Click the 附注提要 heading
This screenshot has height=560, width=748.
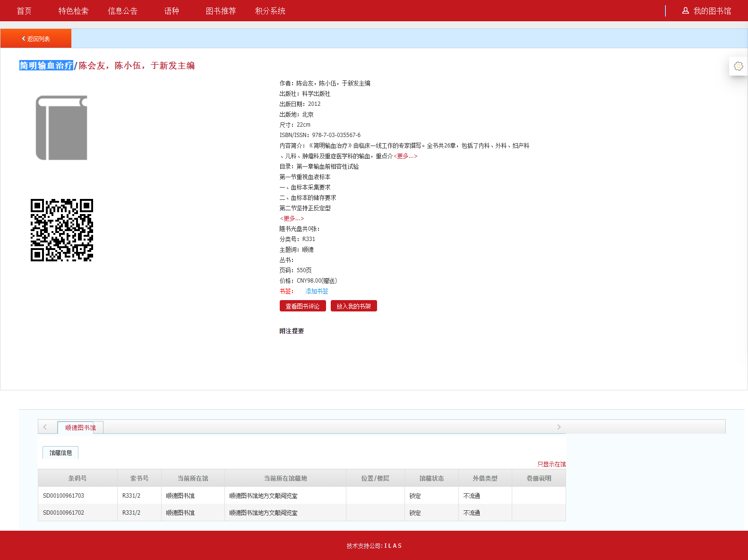pos(292,331)
